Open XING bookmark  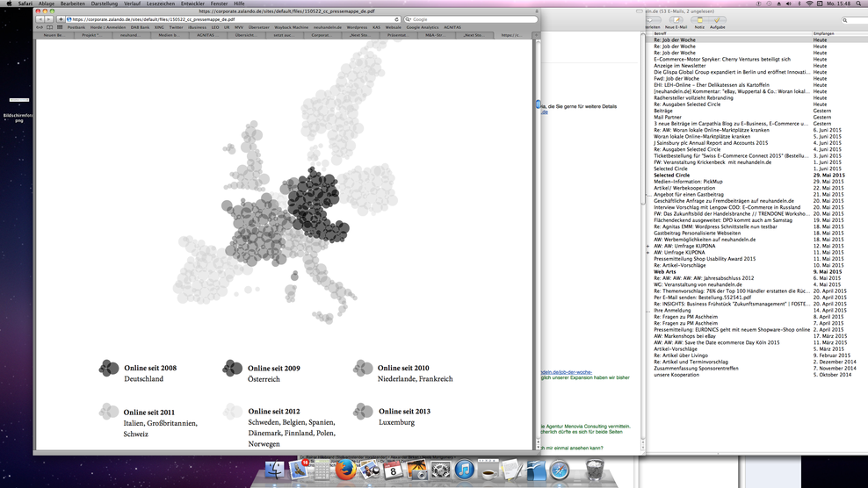point(159,27)
